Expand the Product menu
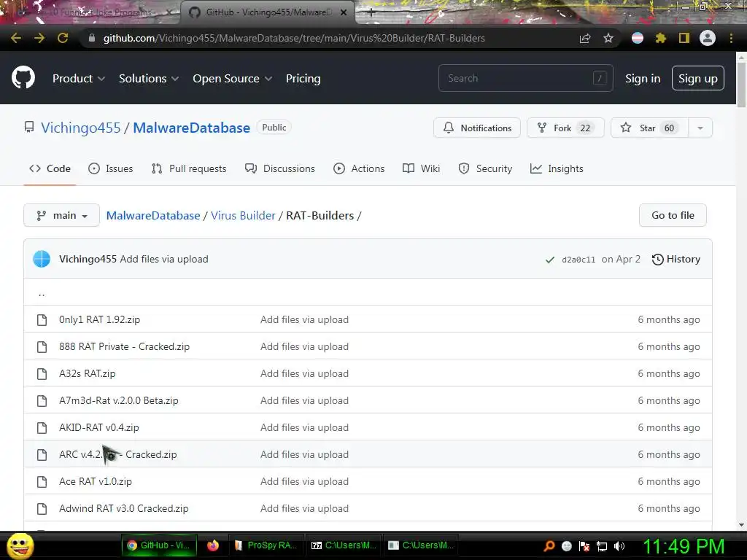The image size is (747, 560). [x=79, y=79]
